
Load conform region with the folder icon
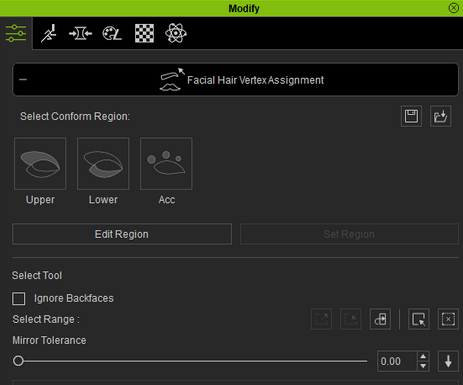[441, 116]
